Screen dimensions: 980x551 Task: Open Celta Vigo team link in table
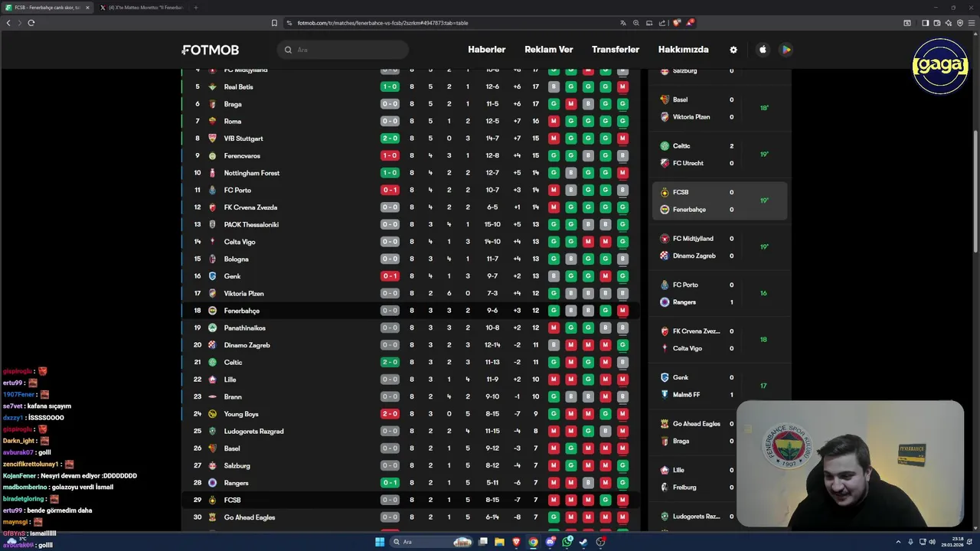point(240,242)
